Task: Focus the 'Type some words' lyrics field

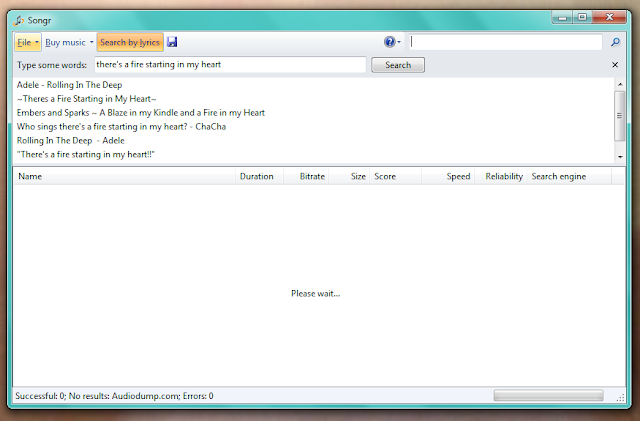Action: [230, 65]
